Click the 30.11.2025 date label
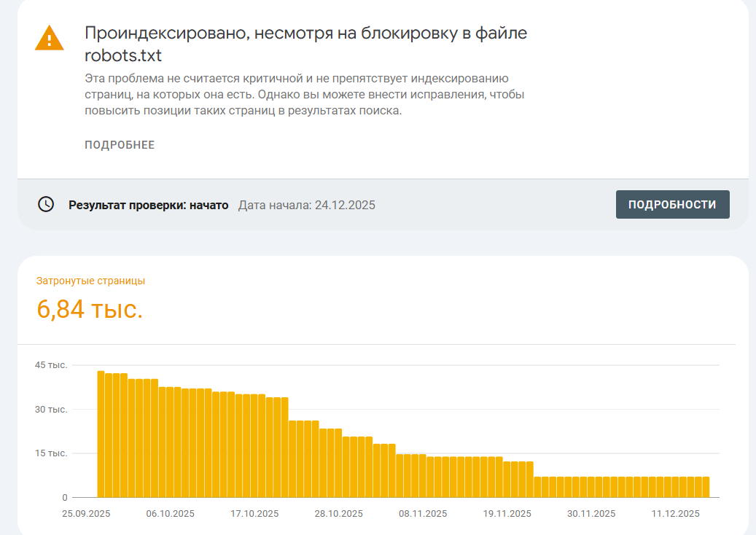Image resolution: width=756 pixels, height=535 pixels. tap(591, 513)
